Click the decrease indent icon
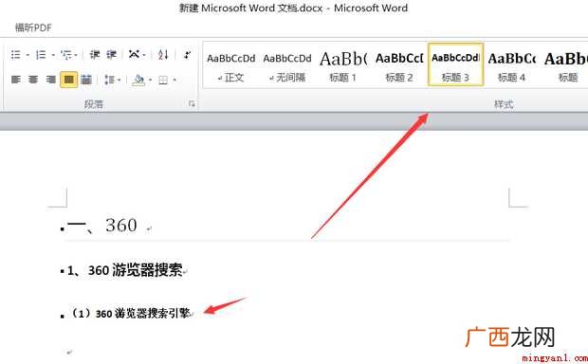 95,55
